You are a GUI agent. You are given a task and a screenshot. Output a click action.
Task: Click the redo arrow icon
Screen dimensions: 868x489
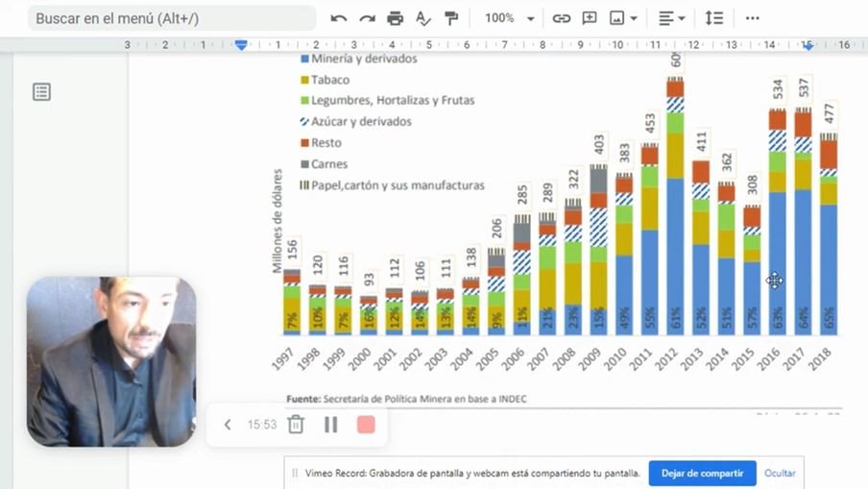pos(367,18)
